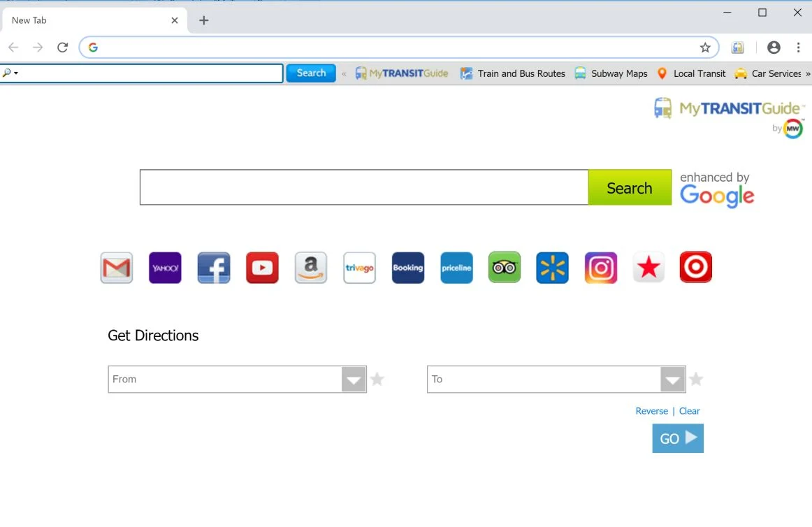Viewport: 812px width, 527px height.
Task: Open Chrome's three-dot menu
Action: point(799,48)
